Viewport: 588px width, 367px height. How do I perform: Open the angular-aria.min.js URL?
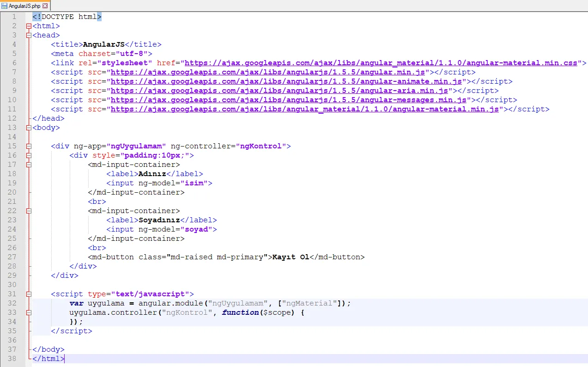(279, 91)
